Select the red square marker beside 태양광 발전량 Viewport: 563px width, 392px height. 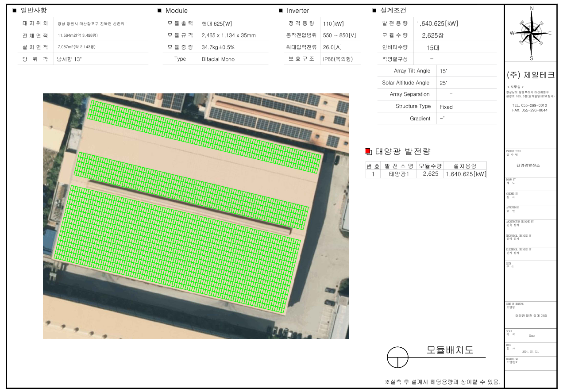coord(367,151)
